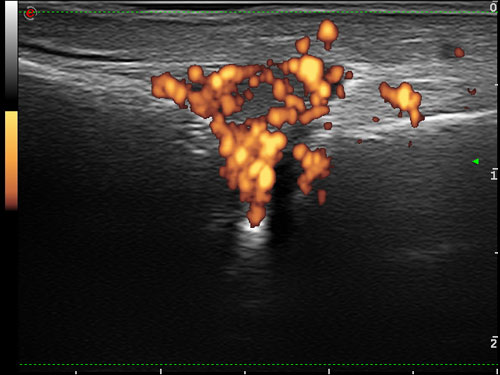Select the leftmost lobe of Doppler signal
Screen dimensions: 500x375
(x=168, y=87)
